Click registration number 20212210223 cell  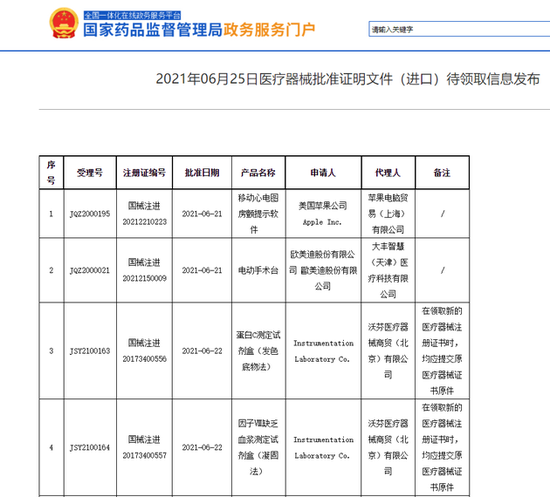coord(144,214)
